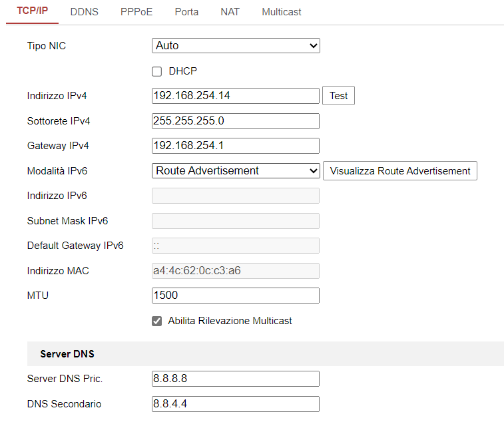Open the Modalità IPv6 dropdown

(236, 171)
